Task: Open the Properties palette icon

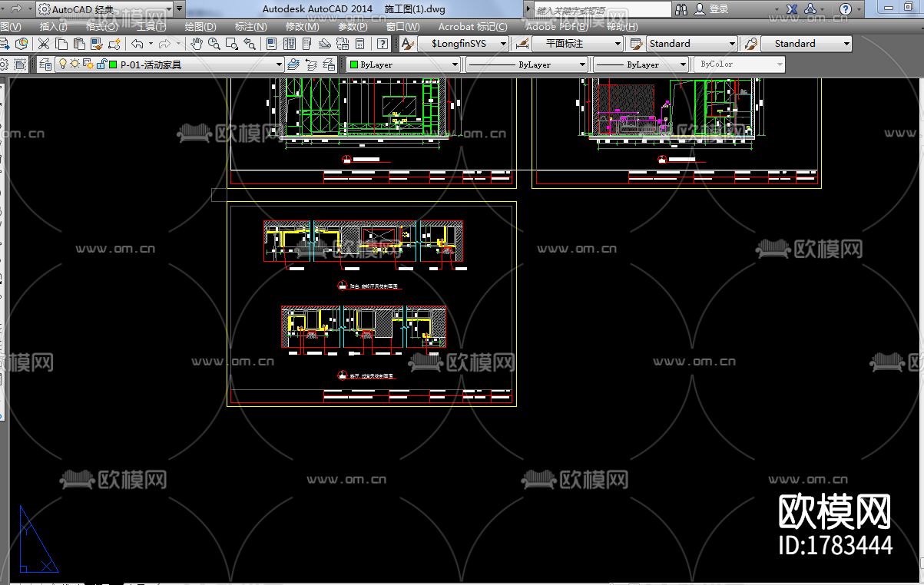Action: pos(273,44)
